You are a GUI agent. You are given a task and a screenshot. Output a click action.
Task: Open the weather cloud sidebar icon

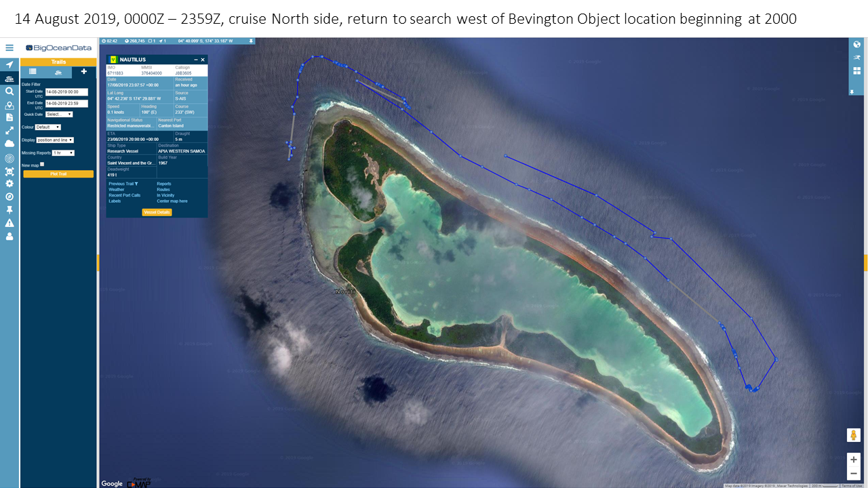click(9, 144)
